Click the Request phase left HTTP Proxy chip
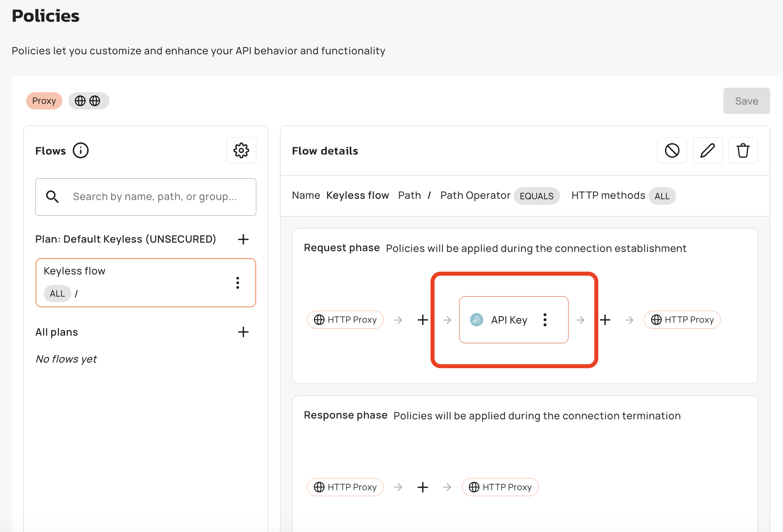Screen dimensions: 783x532 click(x=345, y=320)
